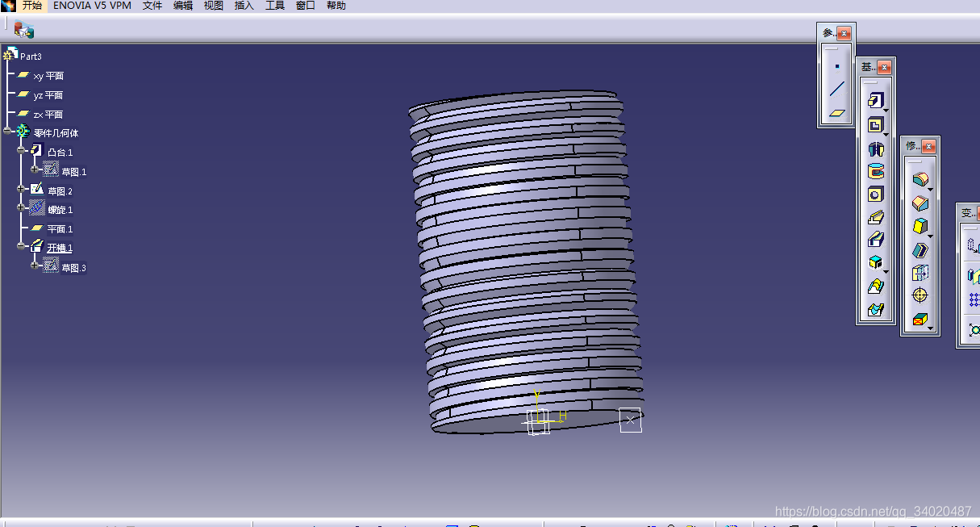Select the xy 平面 tree item

(x=48, y=76)
